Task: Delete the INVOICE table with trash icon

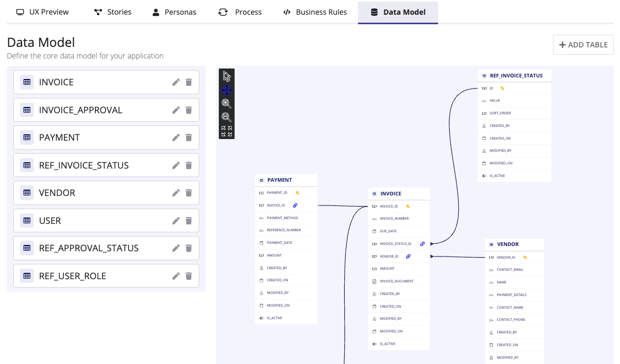Action: (x=189, y=82)
